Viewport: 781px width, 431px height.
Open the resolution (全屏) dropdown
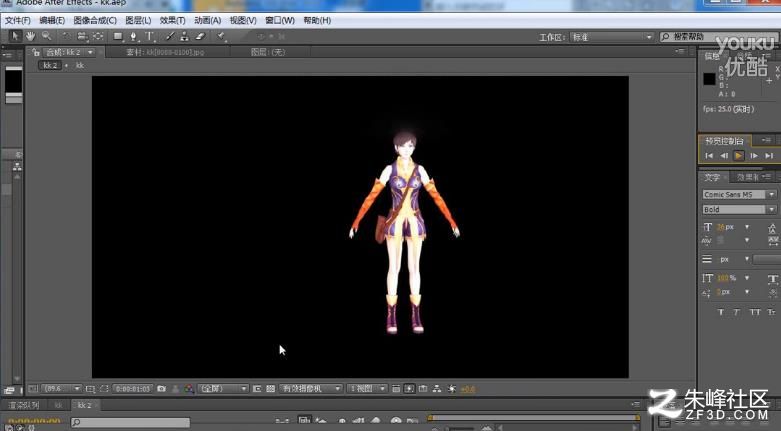click(223, 389)
